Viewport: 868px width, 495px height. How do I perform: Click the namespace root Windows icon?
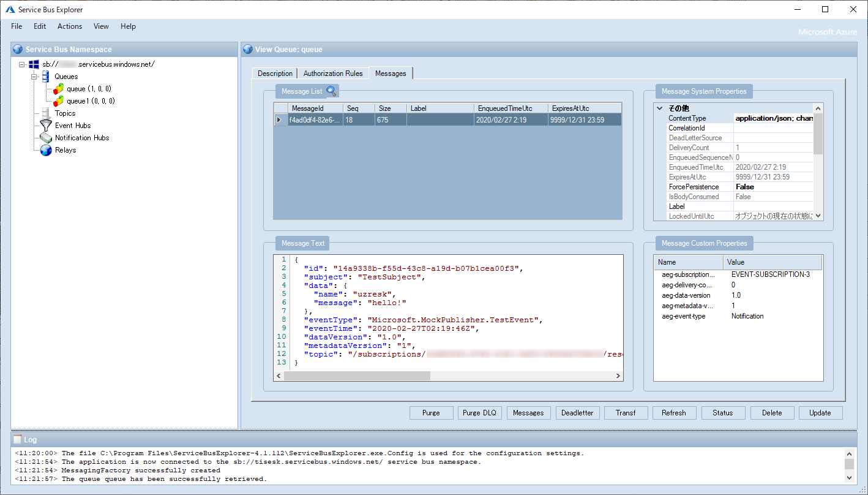click(x=34, y=64)
